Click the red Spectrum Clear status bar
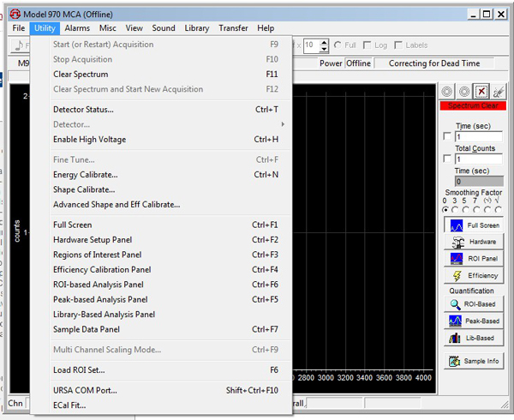 (473, 105)
